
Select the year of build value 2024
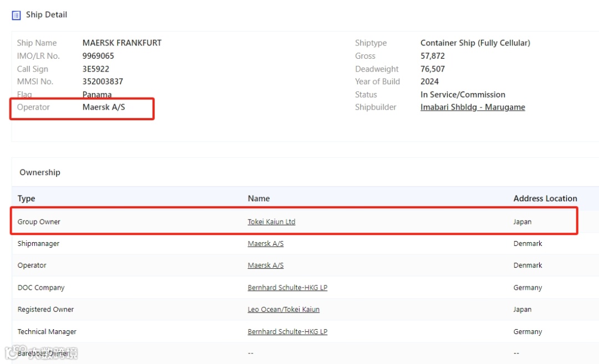429,81
